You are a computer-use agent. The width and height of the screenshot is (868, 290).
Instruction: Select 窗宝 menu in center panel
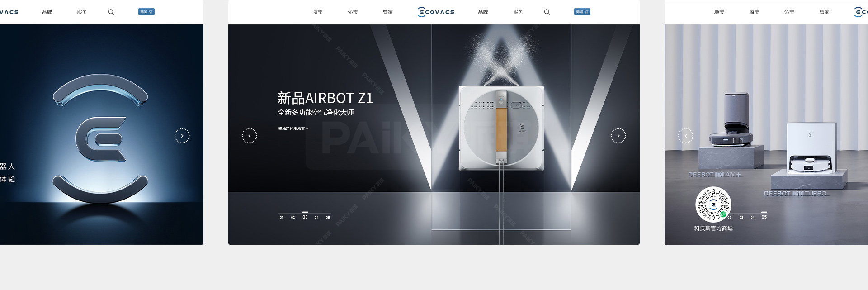pyautogui.click(x=318, y=12)
